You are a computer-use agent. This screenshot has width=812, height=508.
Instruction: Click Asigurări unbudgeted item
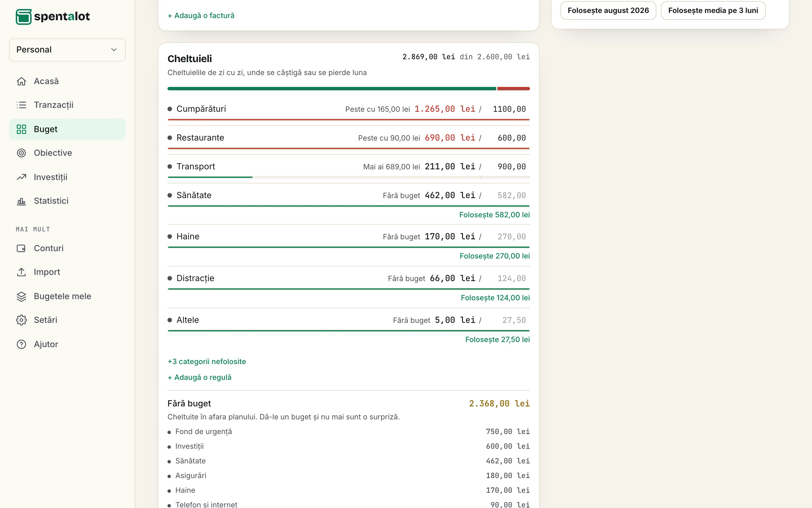[348, 476]
